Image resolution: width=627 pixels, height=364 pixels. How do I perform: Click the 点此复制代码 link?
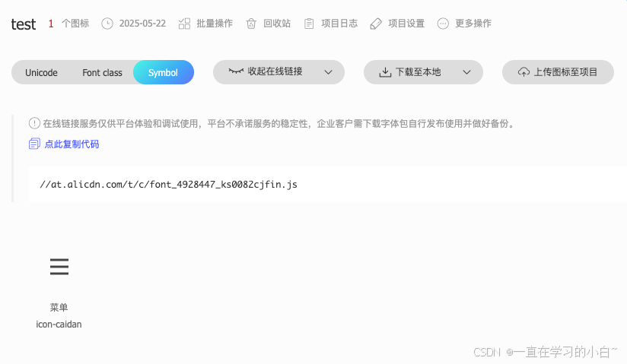pos(72,144)
